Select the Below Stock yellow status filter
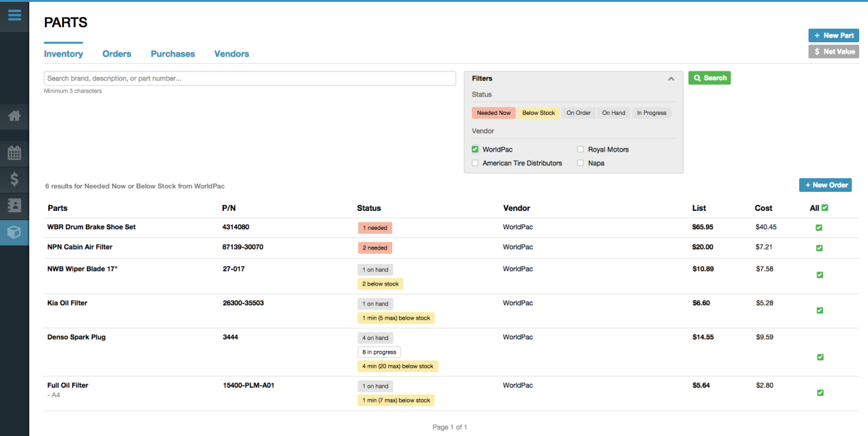The image size is (868, 436). coord(539,113)
